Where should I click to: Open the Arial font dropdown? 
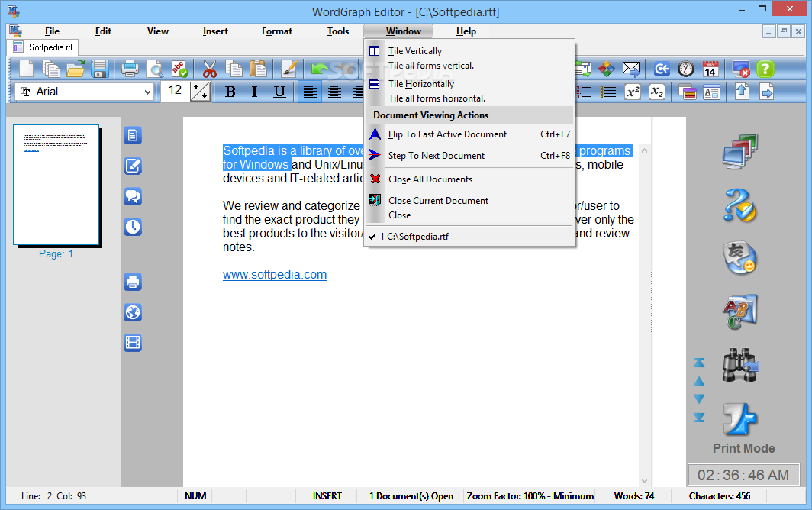(147, 92)
